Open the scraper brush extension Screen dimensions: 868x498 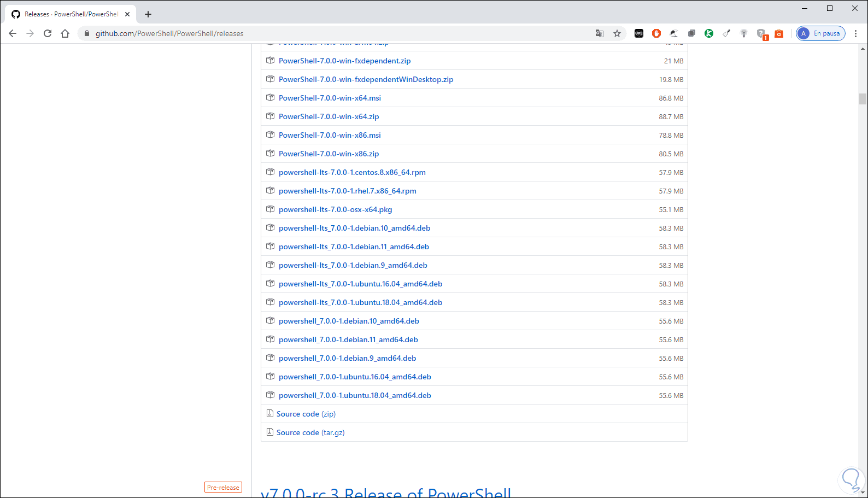(x=726, y=33)
